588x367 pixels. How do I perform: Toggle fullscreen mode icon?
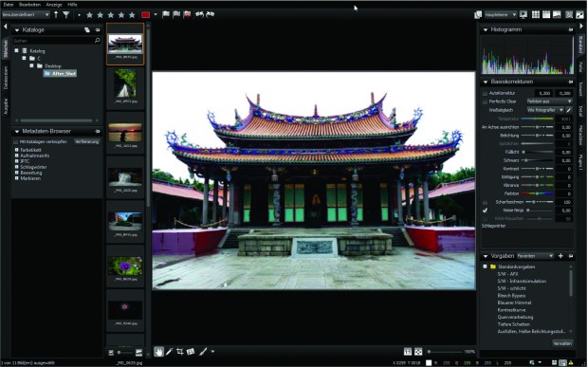point(580,14)
